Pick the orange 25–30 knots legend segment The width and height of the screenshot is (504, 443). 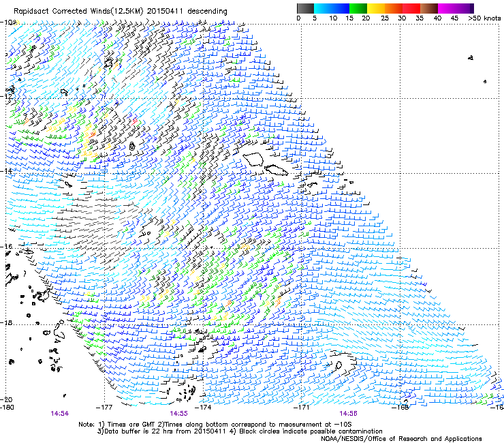394,8
